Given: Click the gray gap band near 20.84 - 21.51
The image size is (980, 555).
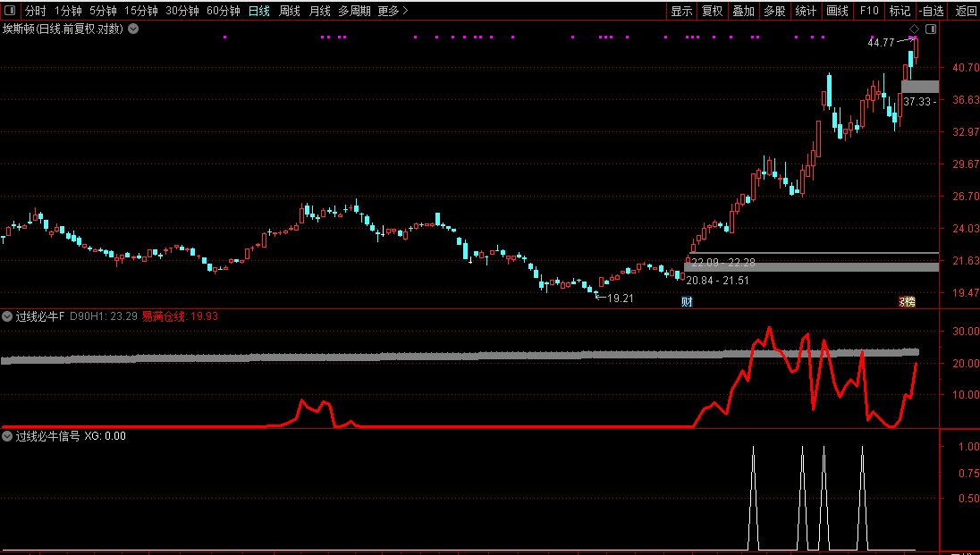Looking at the screenshot, I should pyautogui.click(x=811, y=267).
